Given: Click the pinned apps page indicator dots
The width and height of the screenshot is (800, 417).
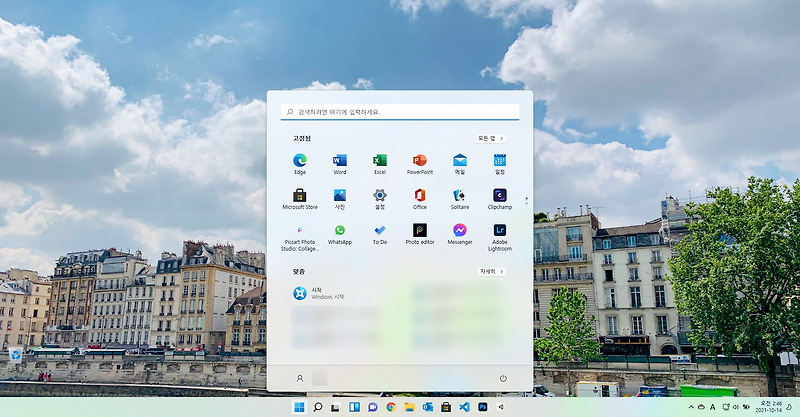Looking at the screenshot, I should (x=527, y=201).
